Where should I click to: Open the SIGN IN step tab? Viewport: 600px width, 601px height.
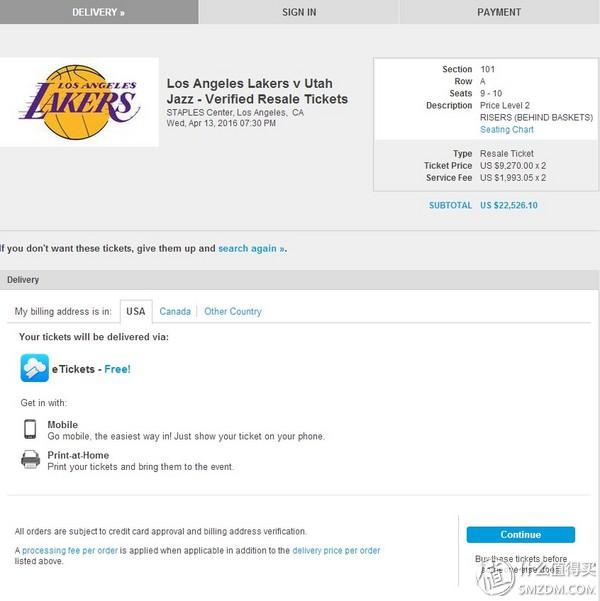(x=299, y=12)
